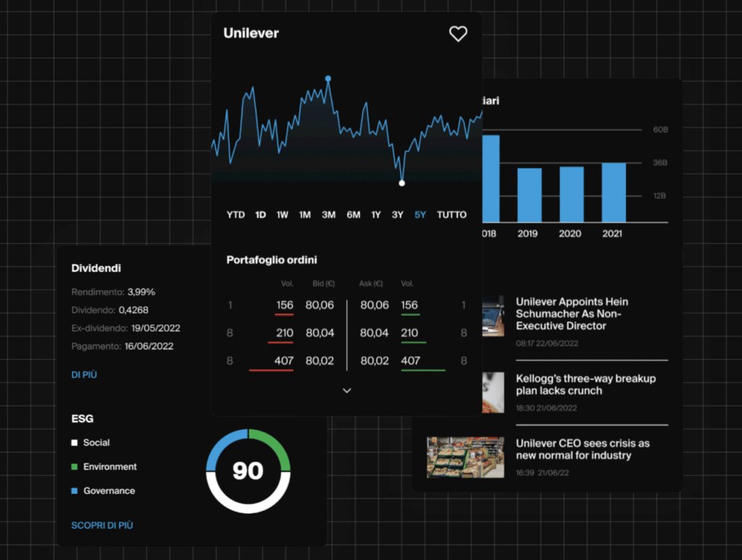Click the Rendimento 3,99% value
Screen dimensions: 742x560
coord(141,292)
